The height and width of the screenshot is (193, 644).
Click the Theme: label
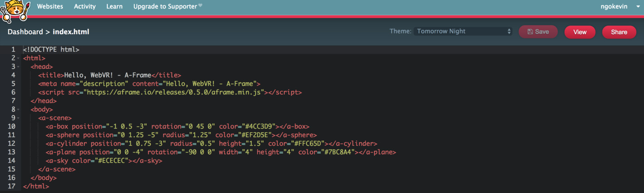click(400, 31)
